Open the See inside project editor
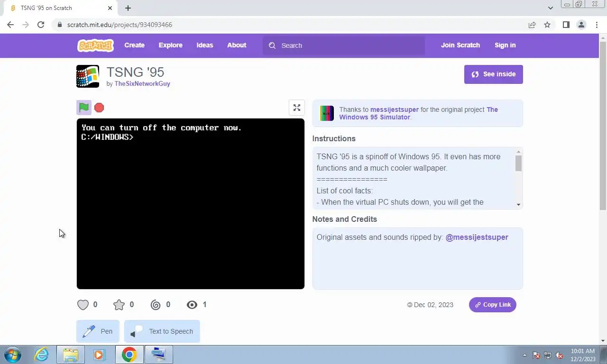 click(x=494, y=74)
